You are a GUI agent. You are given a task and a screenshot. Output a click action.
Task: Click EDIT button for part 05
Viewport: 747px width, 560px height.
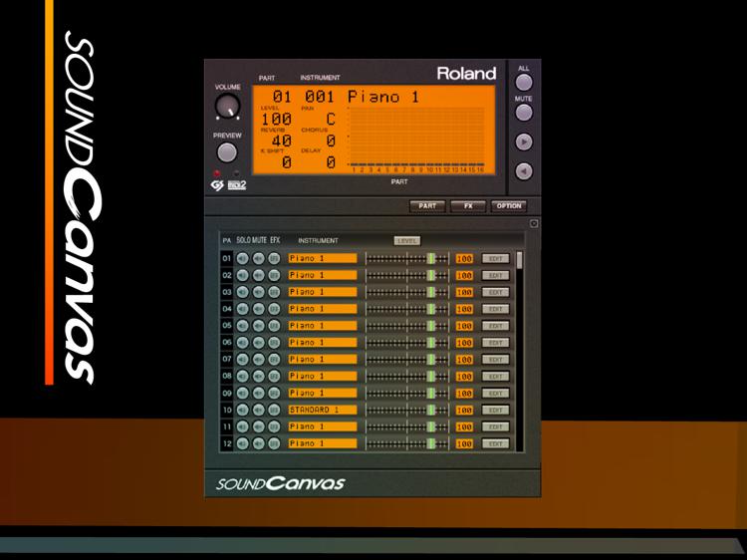point(495,326)
